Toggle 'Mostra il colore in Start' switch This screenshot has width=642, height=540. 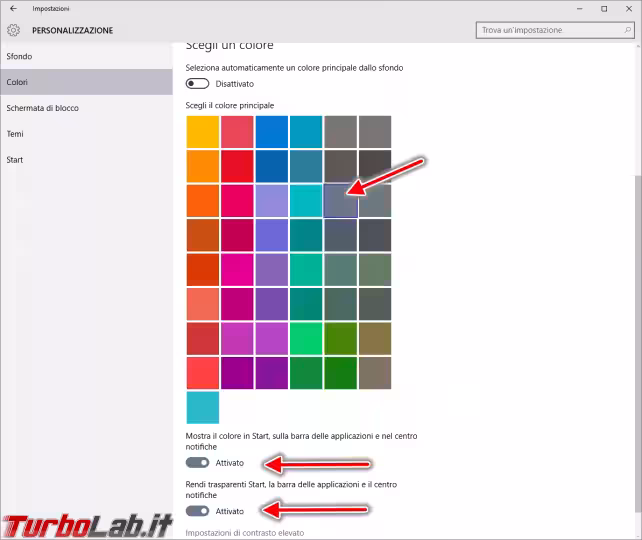[197, 463]
